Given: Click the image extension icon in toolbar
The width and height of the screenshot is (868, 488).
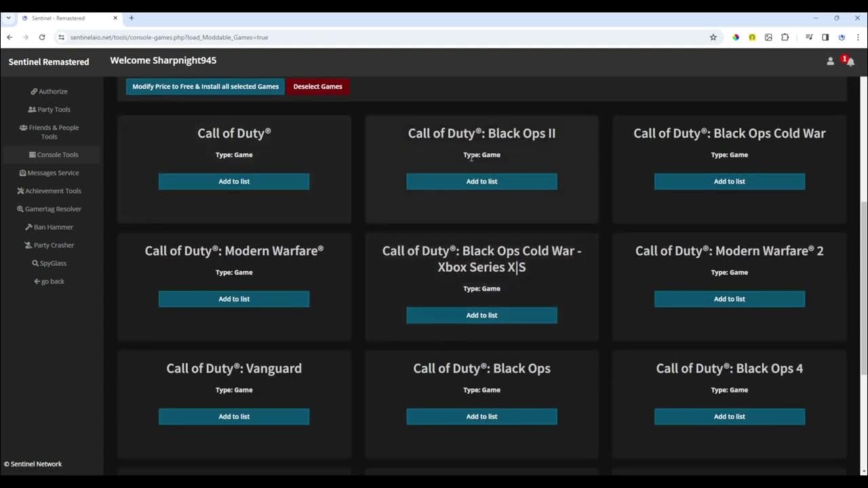Looking at the screenshot, I should tap(768, 37).
